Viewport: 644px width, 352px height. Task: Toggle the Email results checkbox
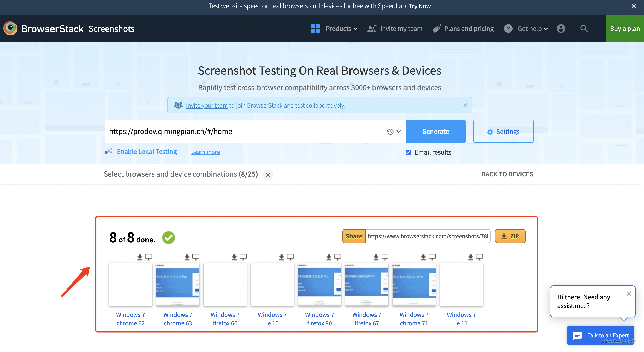coord(408,152)
